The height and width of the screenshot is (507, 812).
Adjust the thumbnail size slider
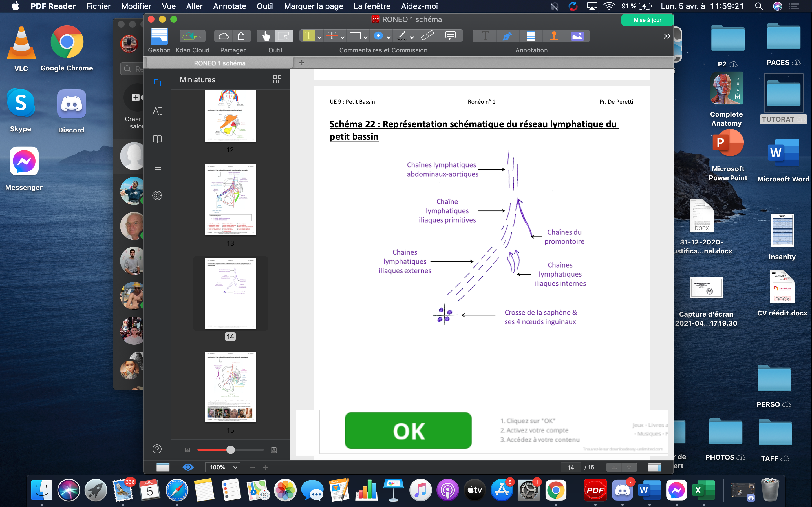pos(231,450)
